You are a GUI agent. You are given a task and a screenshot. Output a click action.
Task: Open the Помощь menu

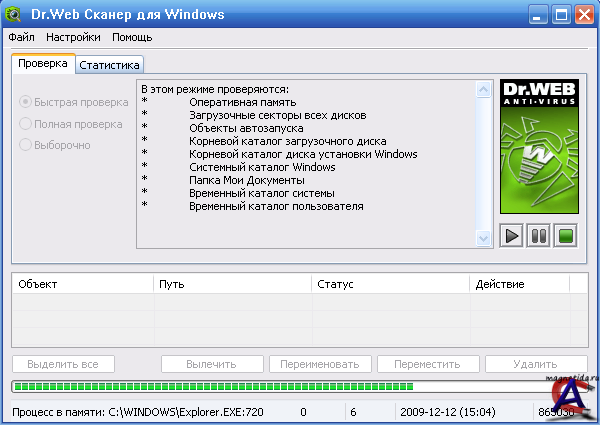132,37
